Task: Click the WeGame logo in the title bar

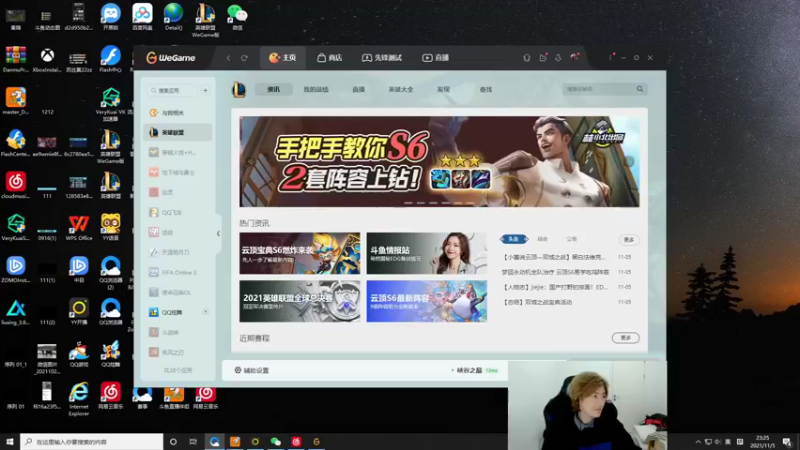Action: (170, 58)
